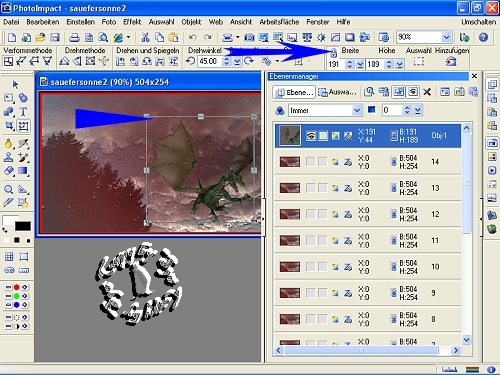Click the Help question mark icon
Viewport: 500px width, 375px height.
coord(483,37)
